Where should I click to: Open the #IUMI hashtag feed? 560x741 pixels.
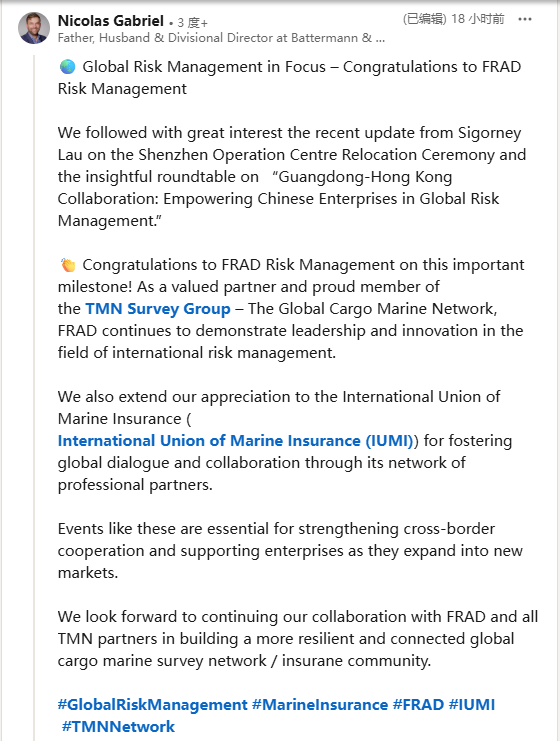[472, 705]
